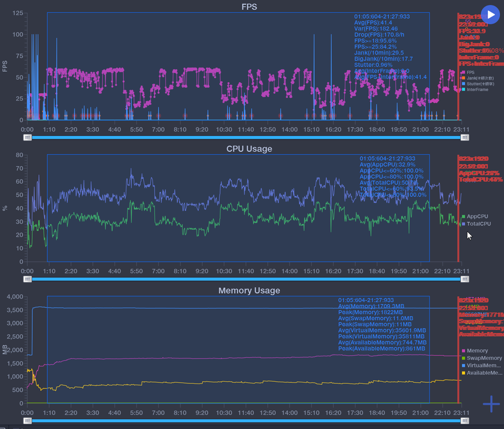Hide the TotalCPU line via legend
This screenshot has height=429, width=504.
pyautogui.click(x=478, y=224)
